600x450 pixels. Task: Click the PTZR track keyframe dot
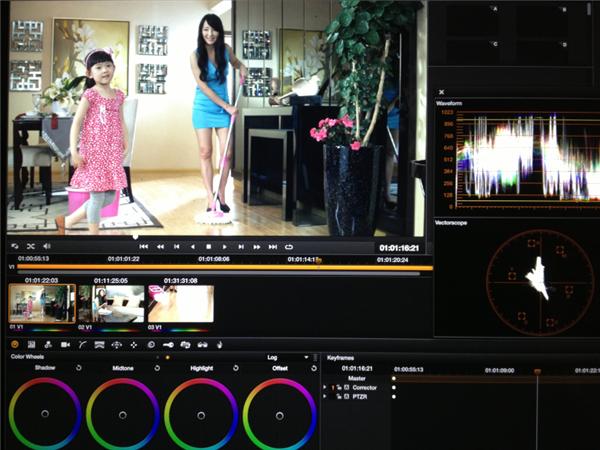[x=394, y=396]
